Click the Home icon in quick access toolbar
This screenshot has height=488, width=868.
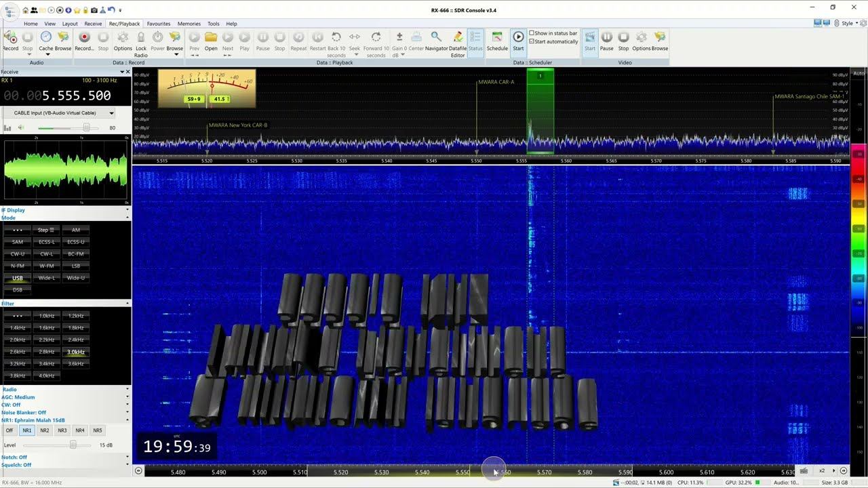click(x=26, y=10)
